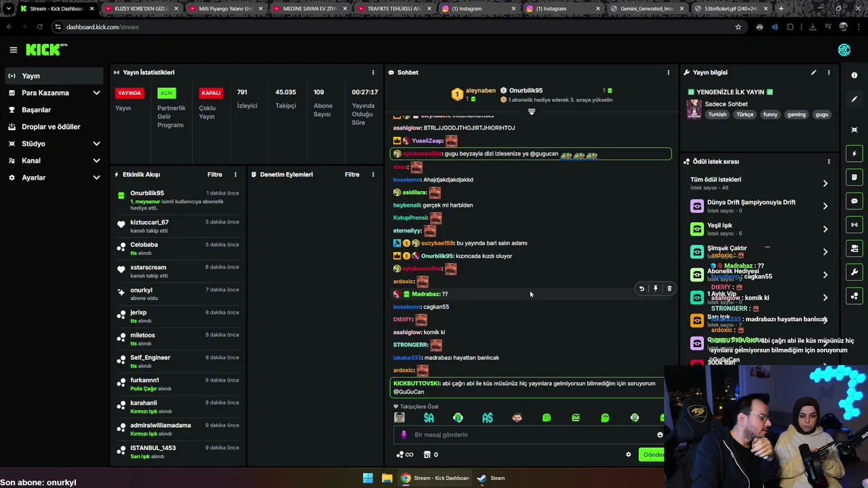Open the emoji picker in message box
Image resolution: width=868 pixels, height=488 pixels.
(x=660, y=434)
